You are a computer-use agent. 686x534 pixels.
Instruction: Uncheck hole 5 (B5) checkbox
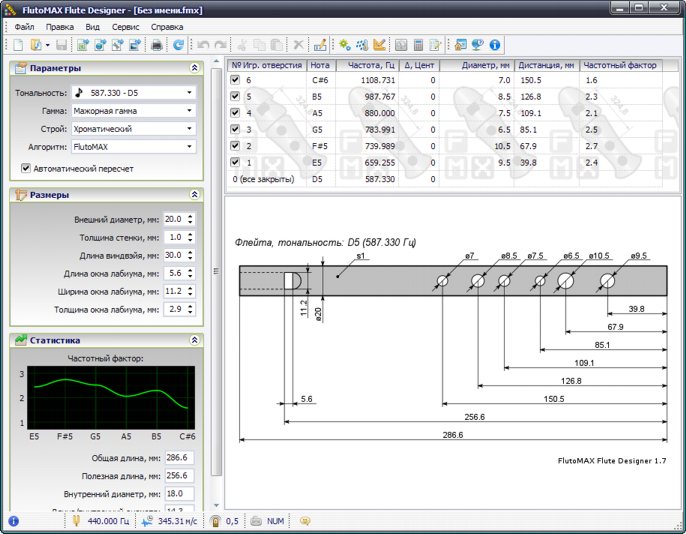tap(235, 96)
